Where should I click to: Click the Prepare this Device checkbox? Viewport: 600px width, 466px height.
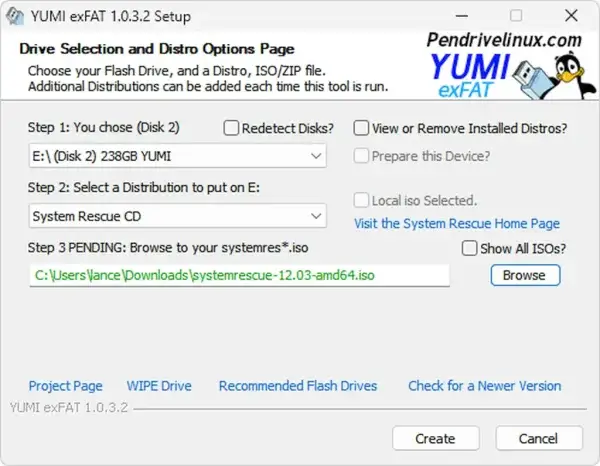(362, 156)
